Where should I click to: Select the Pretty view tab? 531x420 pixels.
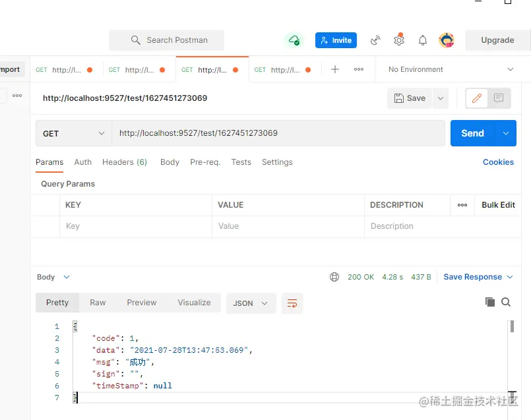tap(57, 303)
